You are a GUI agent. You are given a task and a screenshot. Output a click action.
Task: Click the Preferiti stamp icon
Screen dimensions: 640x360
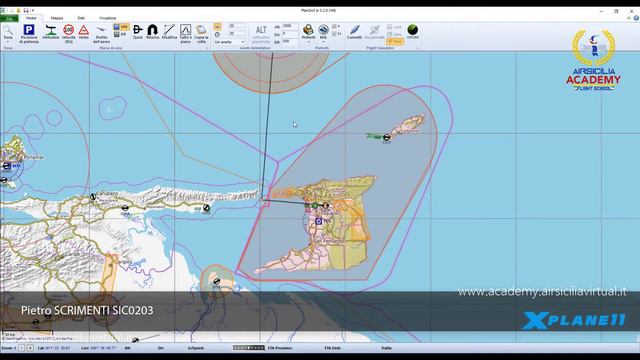308,29
